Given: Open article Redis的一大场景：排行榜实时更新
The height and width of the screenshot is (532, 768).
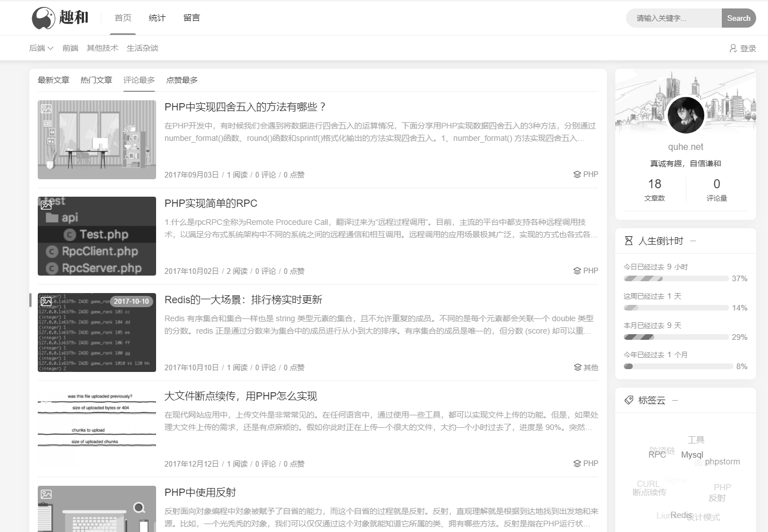Looking at the screenshot, I should point(243,300).
